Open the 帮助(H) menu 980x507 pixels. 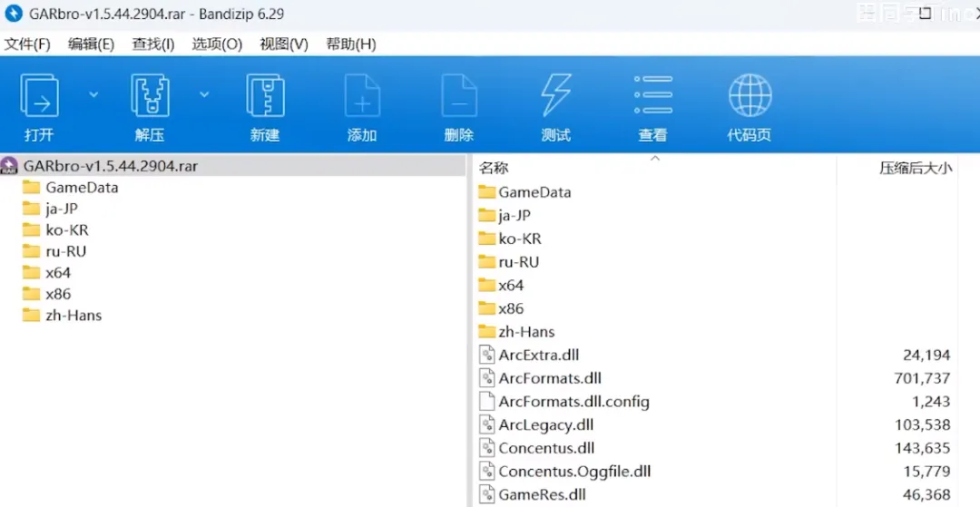[351, 44]
